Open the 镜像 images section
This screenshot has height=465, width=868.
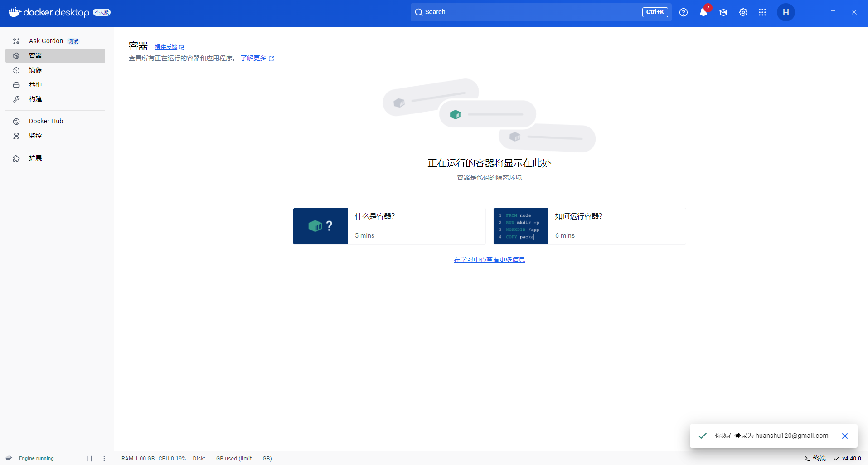click(x=55, y=70)
